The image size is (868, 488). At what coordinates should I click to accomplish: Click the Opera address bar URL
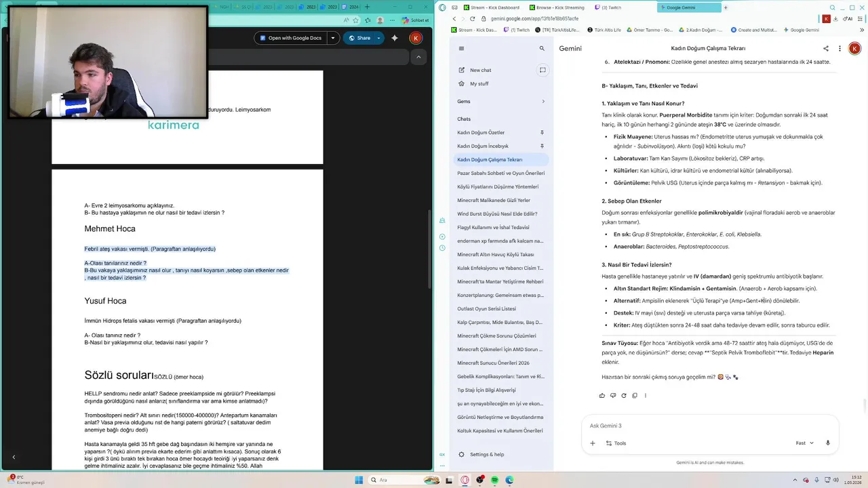[x=534, y=19]
